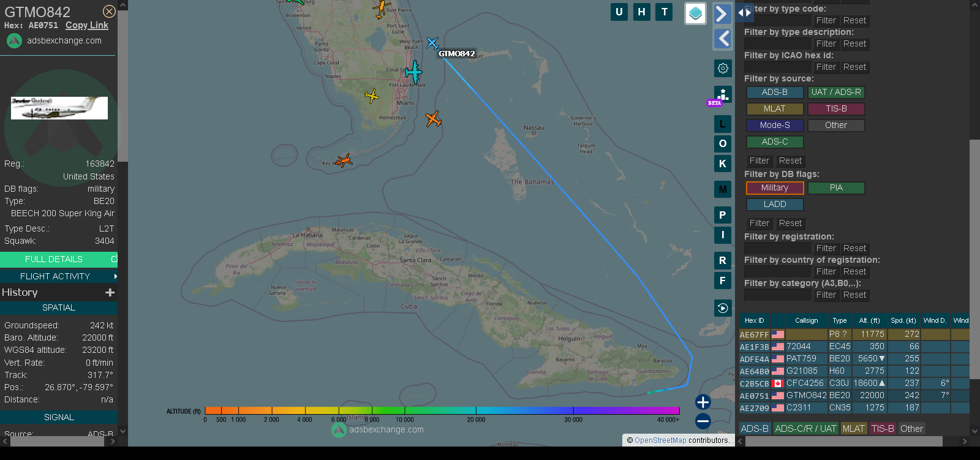
Task: Sort table by Callsign column
Action: tap(806, 320)
